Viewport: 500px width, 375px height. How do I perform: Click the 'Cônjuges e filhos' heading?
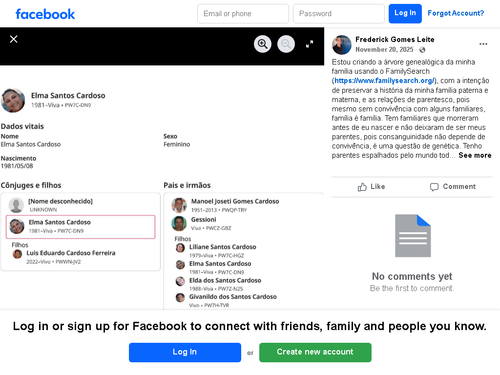click(31, 185)
